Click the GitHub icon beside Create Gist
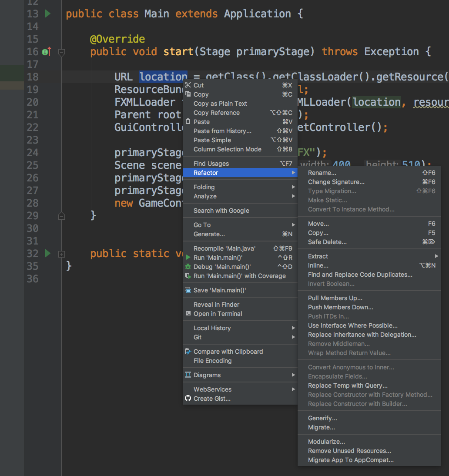 [188, 398]
